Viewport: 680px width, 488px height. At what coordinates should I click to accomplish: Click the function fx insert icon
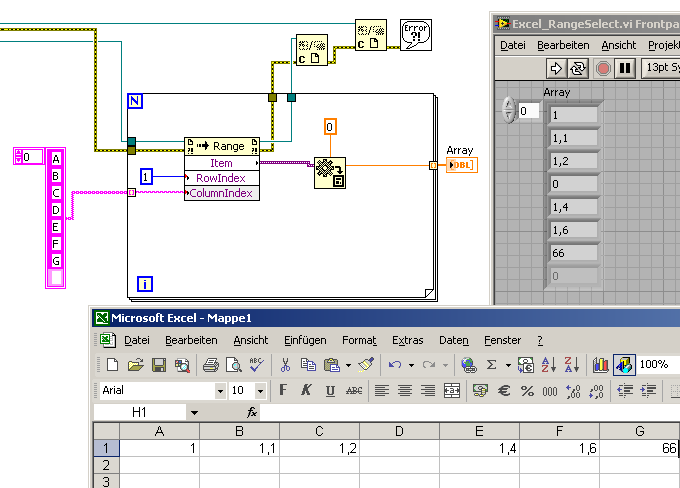coord(252,412)
